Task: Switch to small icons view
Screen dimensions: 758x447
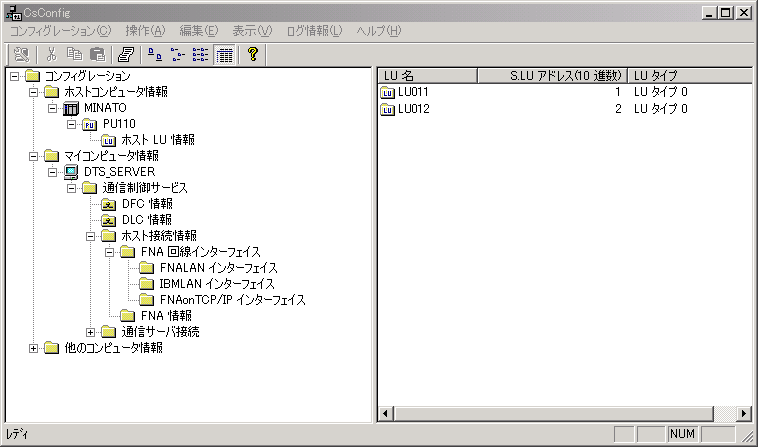Action: [x=178, y=55]
